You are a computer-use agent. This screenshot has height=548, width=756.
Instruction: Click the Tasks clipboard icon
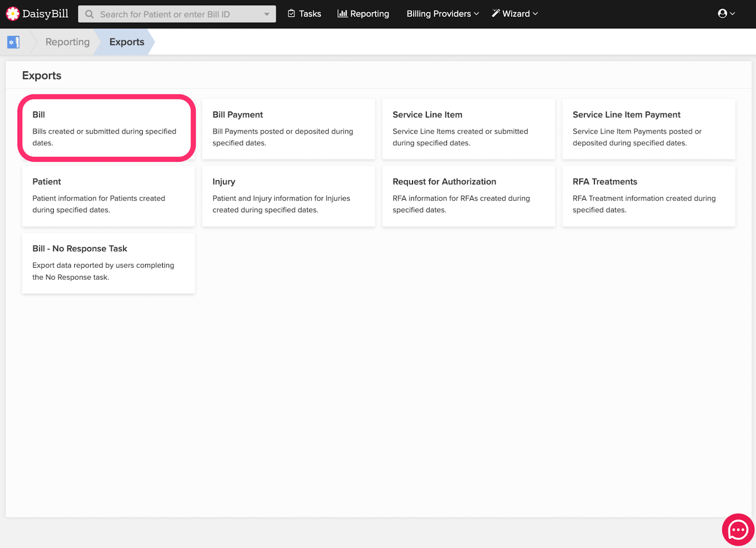coord(292,14)
